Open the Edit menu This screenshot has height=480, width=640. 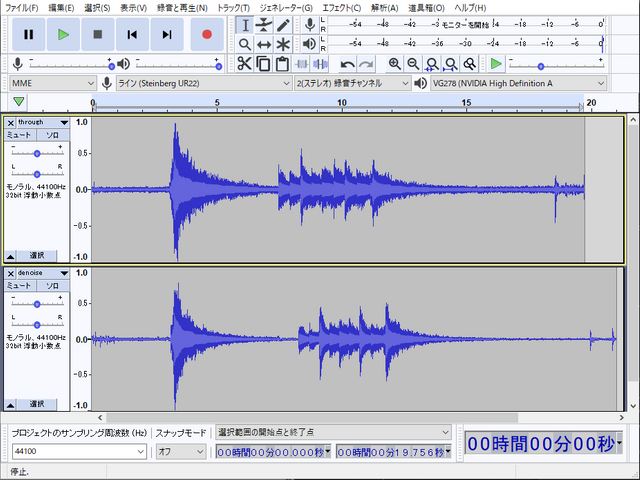(61, 8)
